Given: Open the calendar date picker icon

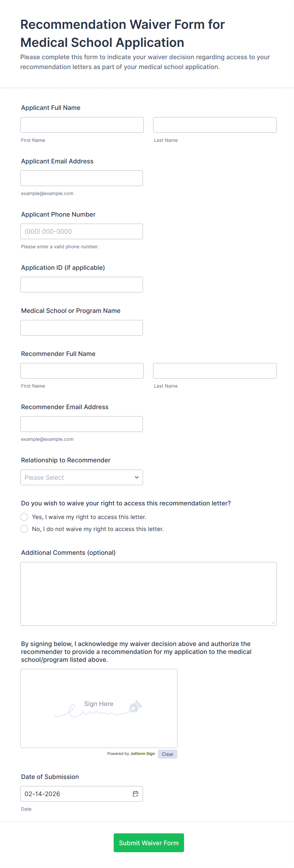Looking at the screenshot, I should (x=135, y=794).
